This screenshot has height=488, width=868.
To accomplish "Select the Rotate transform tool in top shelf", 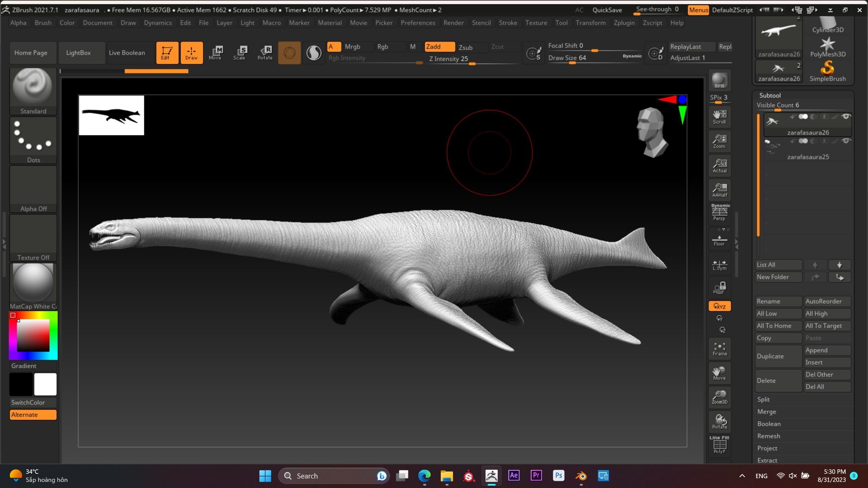I will 265,53.
